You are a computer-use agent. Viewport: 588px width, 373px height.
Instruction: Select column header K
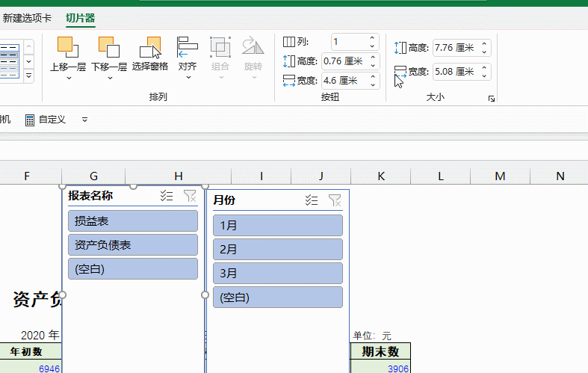(381, 176)
